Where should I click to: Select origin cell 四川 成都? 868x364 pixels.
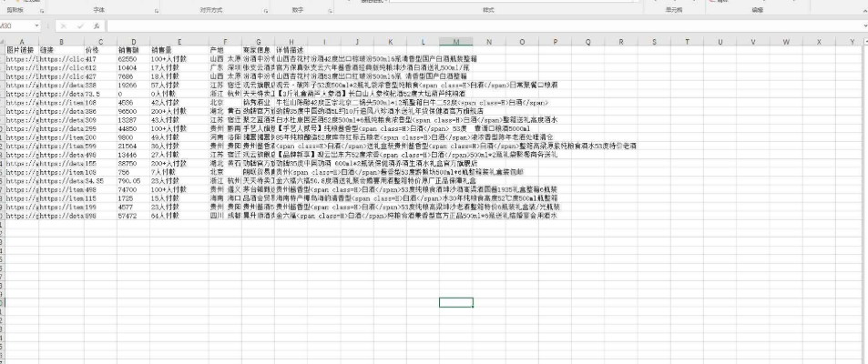pos(225,216)
